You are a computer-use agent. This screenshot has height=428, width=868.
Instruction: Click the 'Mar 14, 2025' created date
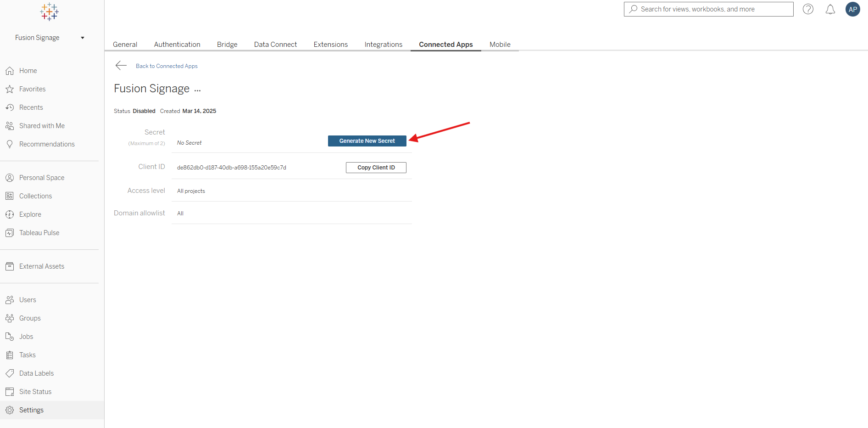click(199, 111)
